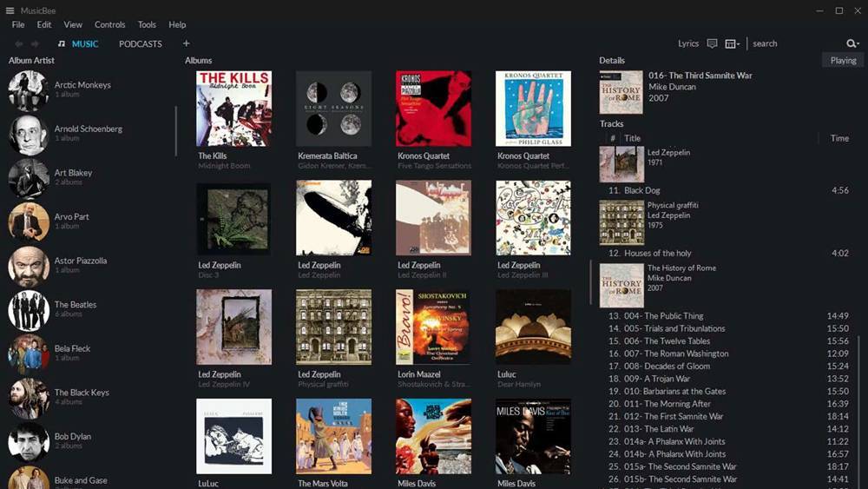This screenshot has width=868, height=489.
Task: Add a new tab with plus icon
Action: coord(186,43)
